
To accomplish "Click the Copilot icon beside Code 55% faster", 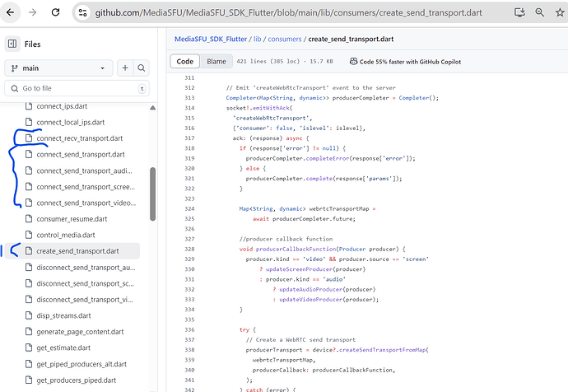I will pos(353,61).
